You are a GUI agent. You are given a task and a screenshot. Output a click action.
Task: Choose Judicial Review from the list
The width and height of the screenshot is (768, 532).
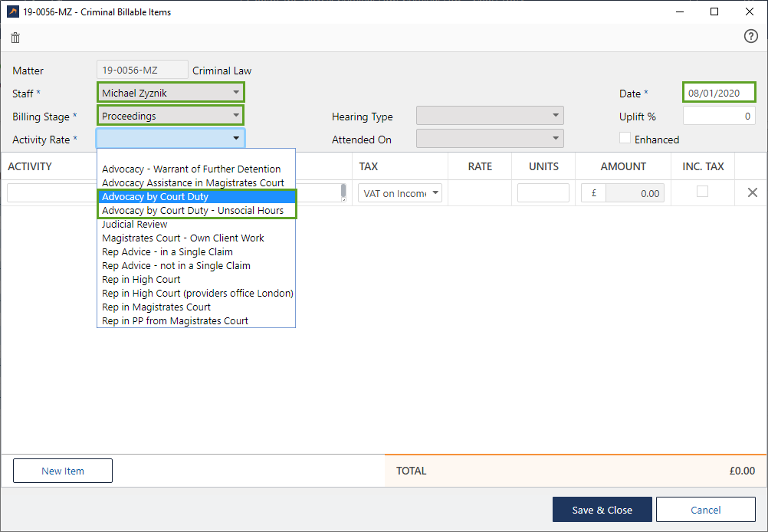135,225
